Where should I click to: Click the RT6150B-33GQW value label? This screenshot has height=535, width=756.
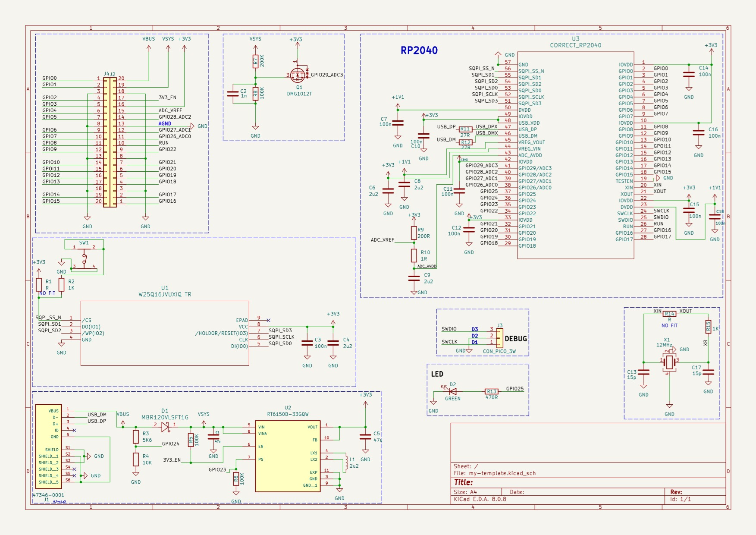point(288,414)
